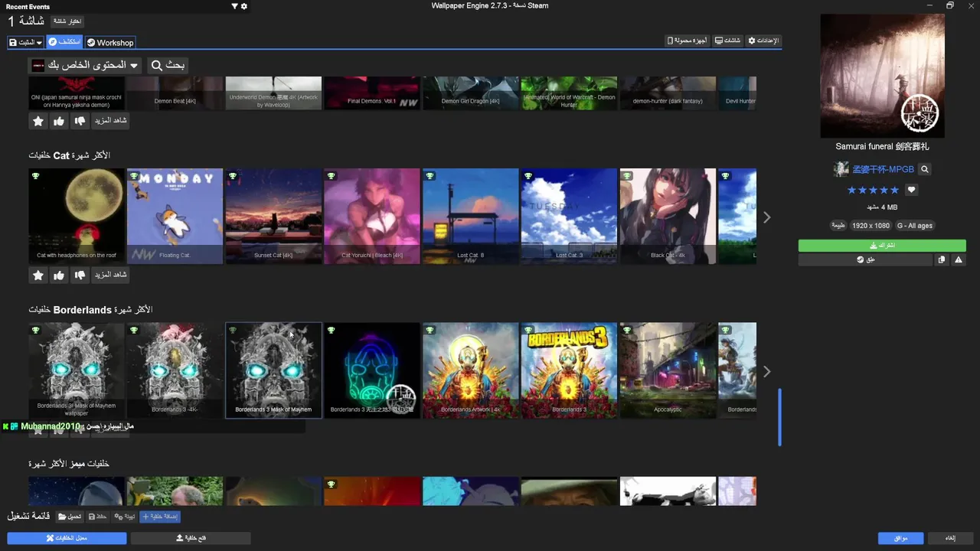Screen dimensions: 980x551
Task: Click شاهد المزيد under Demon row
Action: point(110,121)
